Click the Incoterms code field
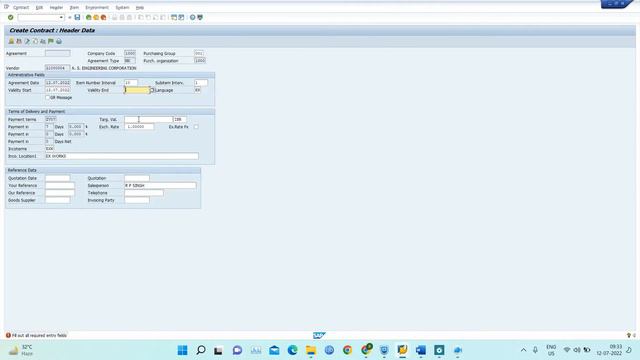This screenshot has height=360, width=640. click(x=49, y=149)
